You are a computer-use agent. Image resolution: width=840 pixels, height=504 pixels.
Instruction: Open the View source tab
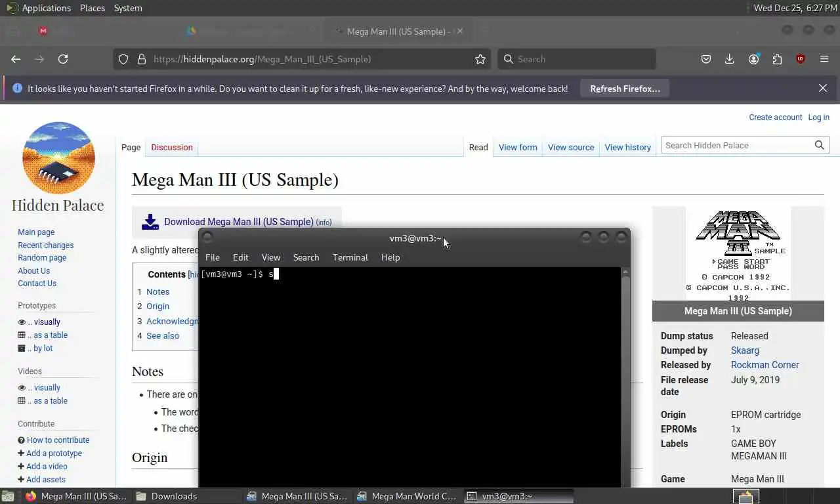click(571, 147)
